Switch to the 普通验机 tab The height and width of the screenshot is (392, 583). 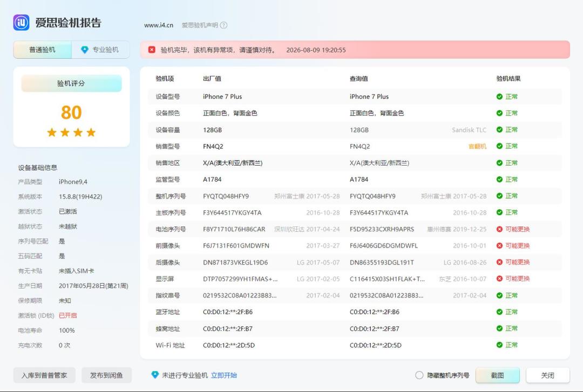coord(43,50)
